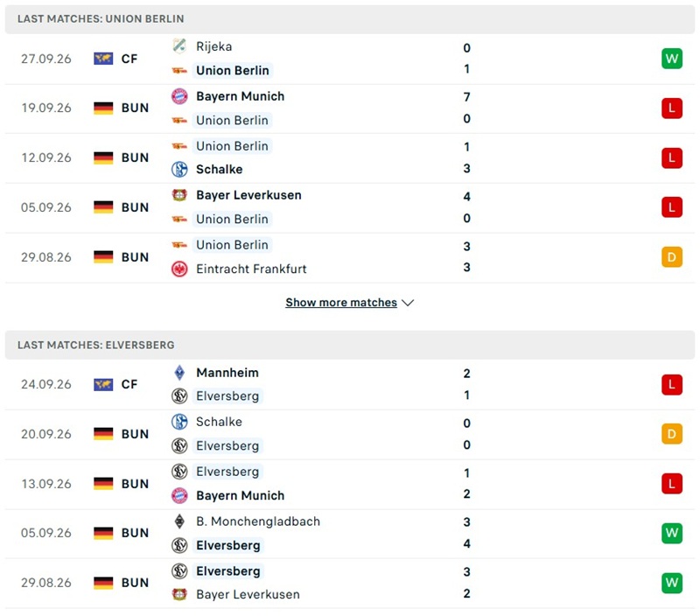Screen dimensions: 700x616
Task: Click the B. Monchengladbach diamond logo
Action: (179, 521)
